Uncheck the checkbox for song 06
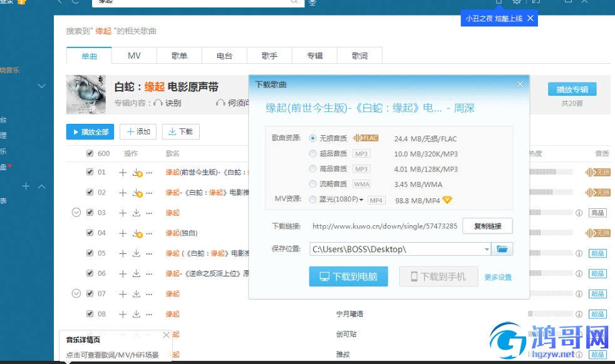The height and width of the screenshot is (364, 615). tap(90, 273)
